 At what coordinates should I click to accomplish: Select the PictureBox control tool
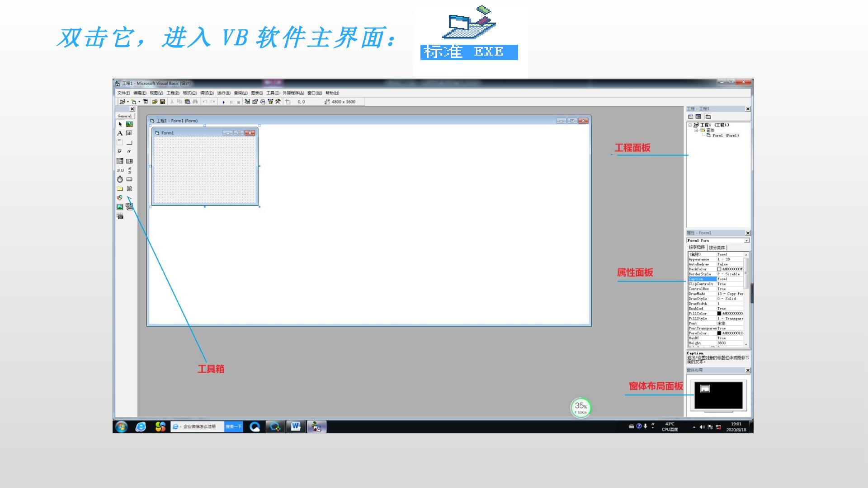pyautogui.click(x=129, y=124)
